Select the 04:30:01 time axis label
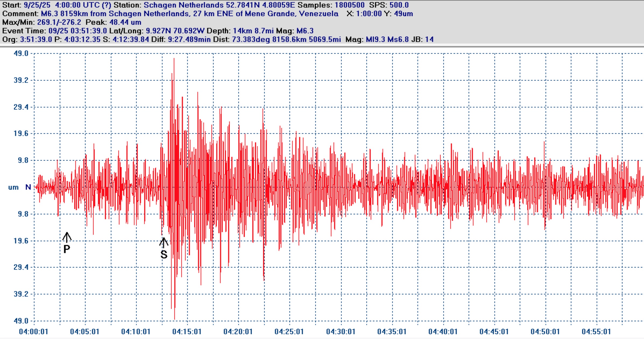 click(x=341, y=332)
